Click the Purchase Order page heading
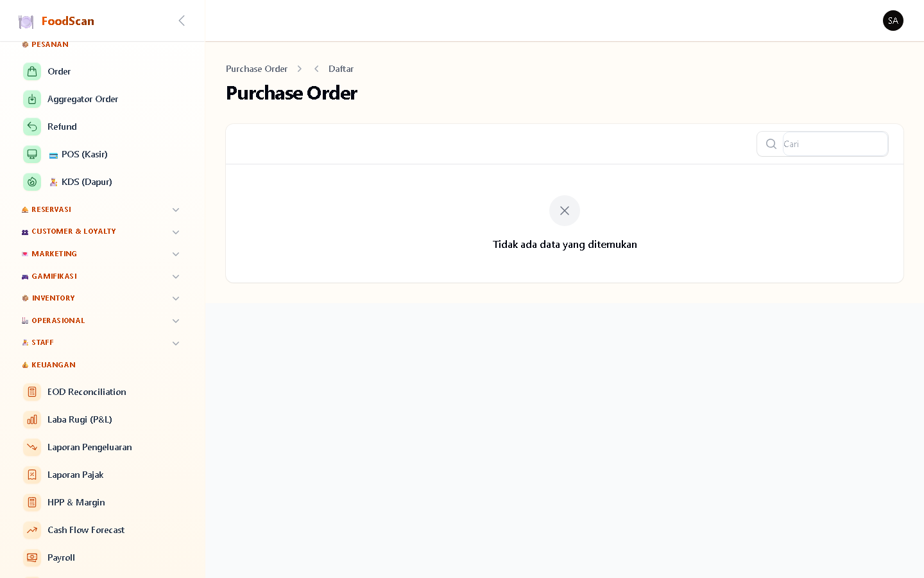The image size is (924, 578). point(291,93)
